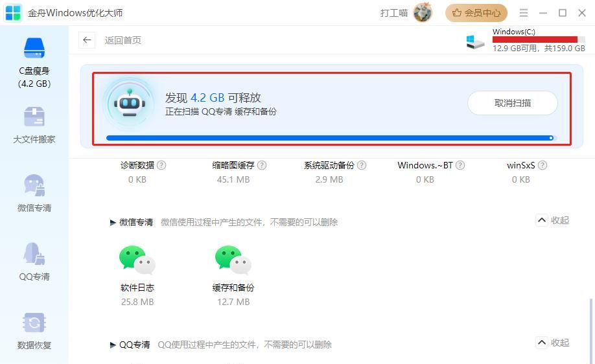The width and height of the screenshot is (595, 364).
Task: Click the 2.9 MB size value
Action: tap(329, 179)
